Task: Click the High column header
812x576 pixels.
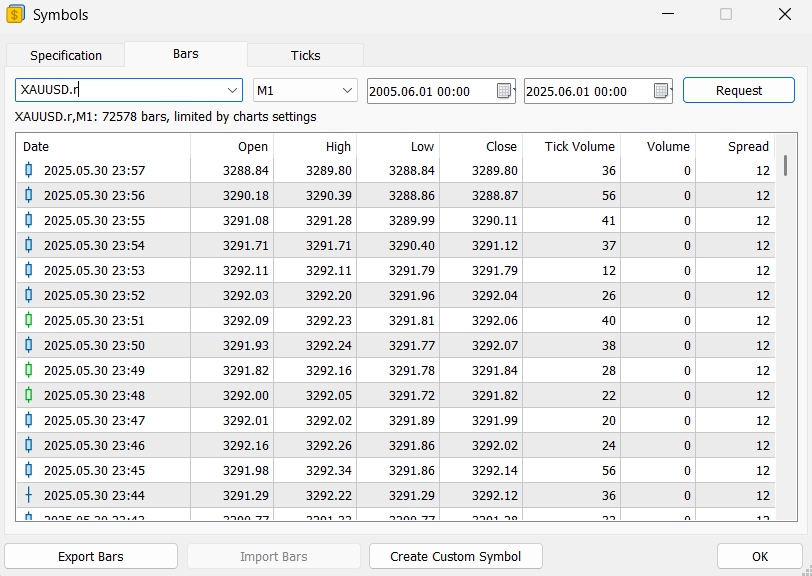Action: click(x=315, y=147)
